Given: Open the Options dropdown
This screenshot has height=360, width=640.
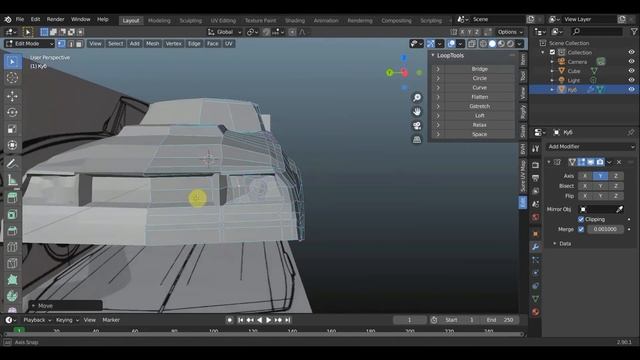Looking at the screenshot, I should (510, 32).
